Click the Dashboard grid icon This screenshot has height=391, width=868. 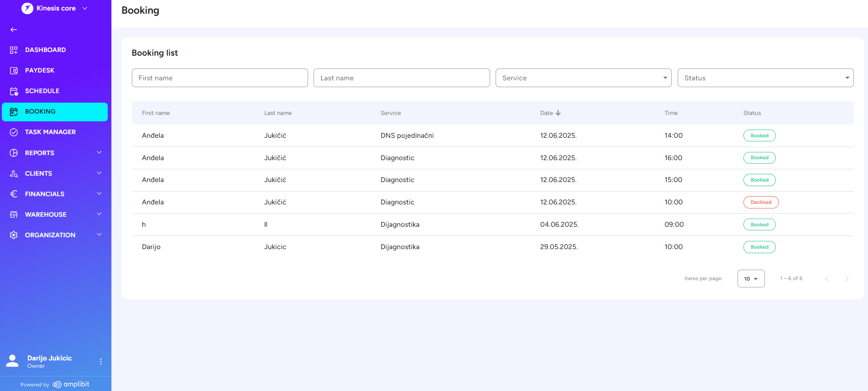coord(14,50)
